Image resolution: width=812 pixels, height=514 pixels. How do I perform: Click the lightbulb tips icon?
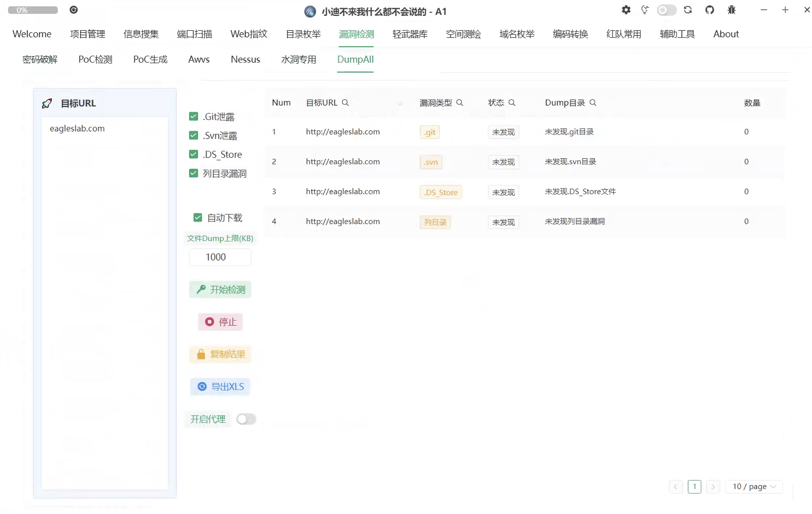645,10
